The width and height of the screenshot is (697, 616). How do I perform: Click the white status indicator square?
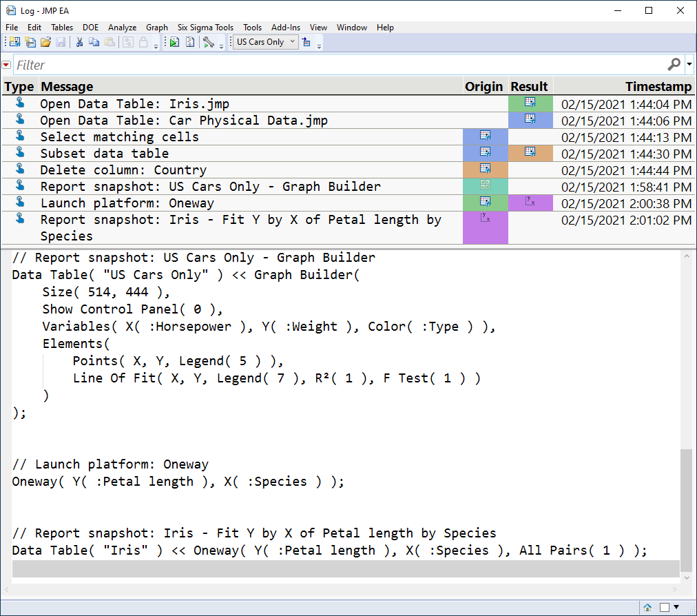664,607
